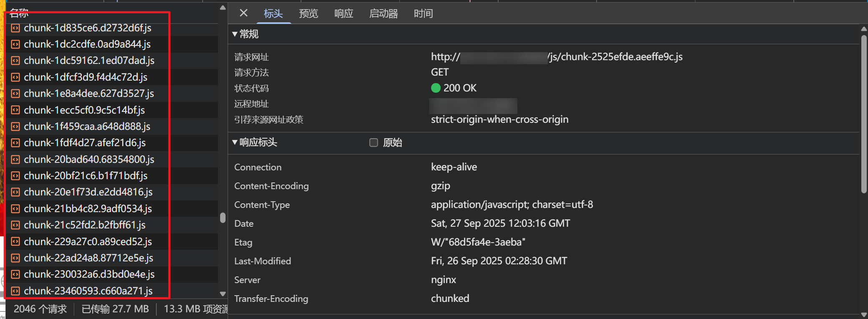This screenshot has width=868, height=319.
Task: Enable the 原始 raw headers checkbox
Action: [374, 143]
